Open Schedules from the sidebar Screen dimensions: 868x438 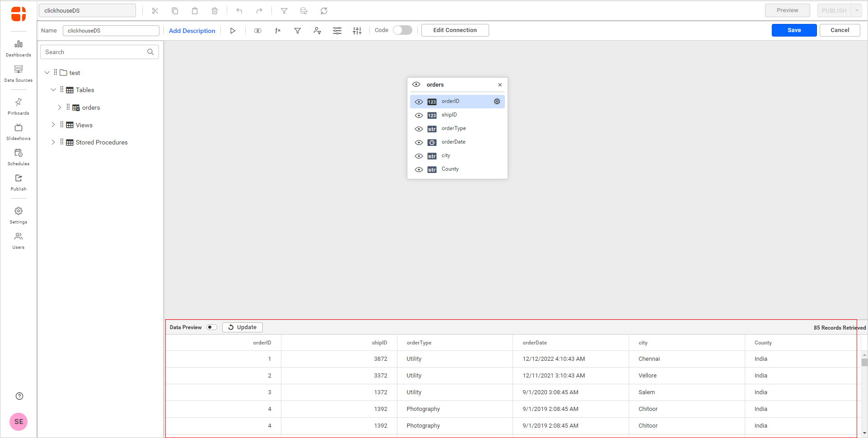(x=19, y=157)
